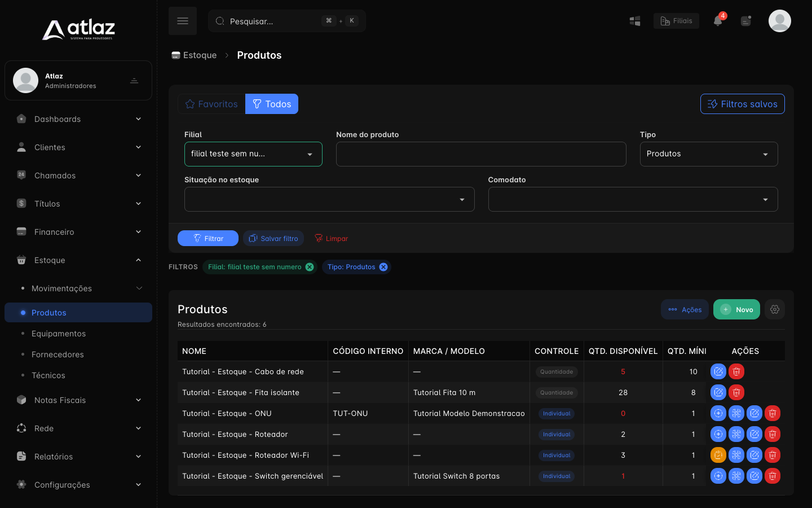
Task: Switch to the Favoritos tab
Action: pos(211,104)
